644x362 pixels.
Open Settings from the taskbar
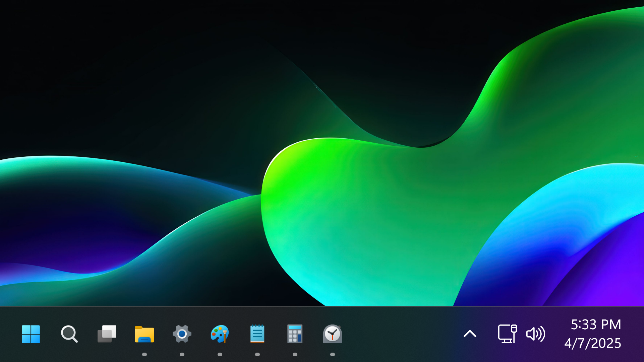182,334
